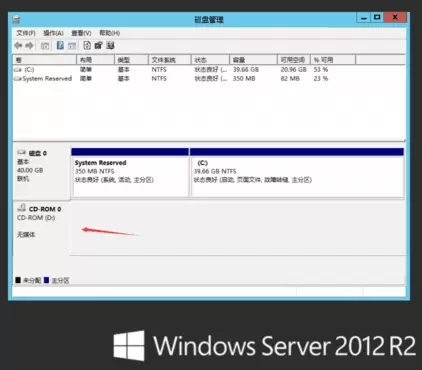Open the 操作(A) menu
This screenshot has width=422, height=370.
pos(53,33)
